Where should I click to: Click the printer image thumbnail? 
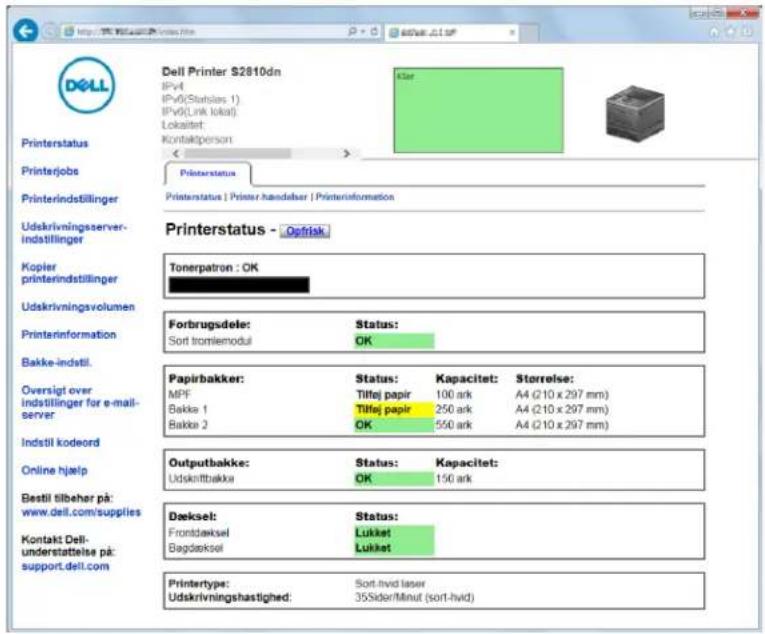coord(634,114)
